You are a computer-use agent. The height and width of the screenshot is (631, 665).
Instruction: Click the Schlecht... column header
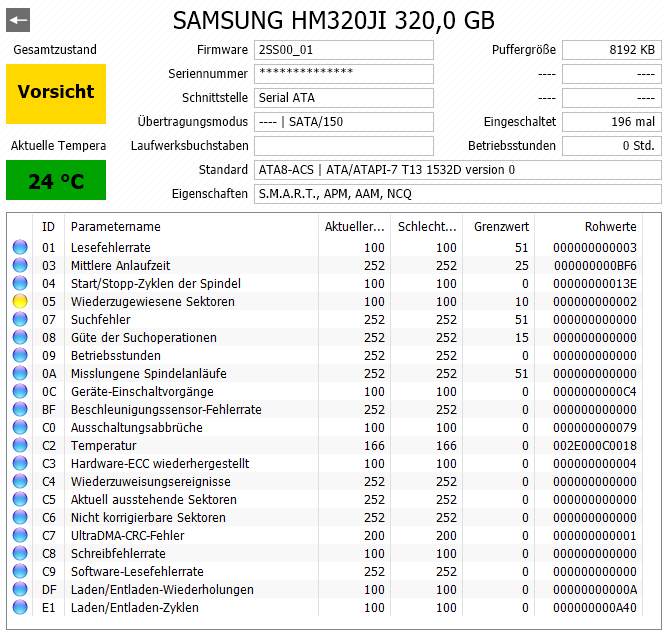[x=427, y=227]
